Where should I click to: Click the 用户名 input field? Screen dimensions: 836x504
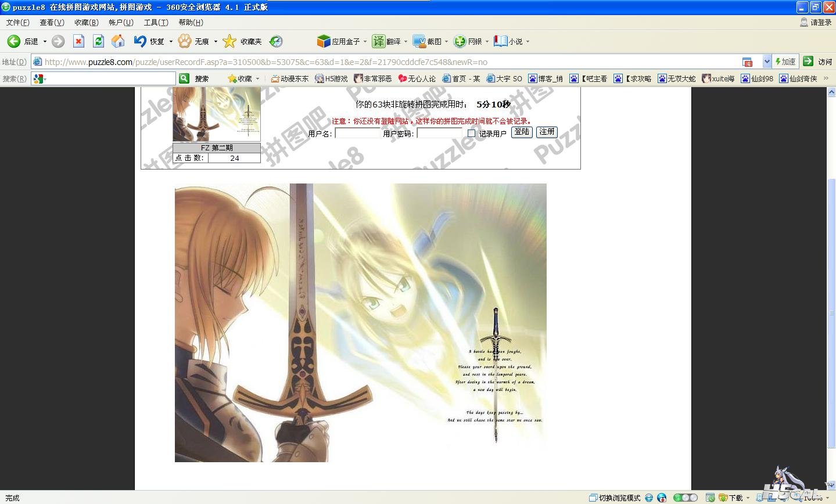(x=358, y=133)
